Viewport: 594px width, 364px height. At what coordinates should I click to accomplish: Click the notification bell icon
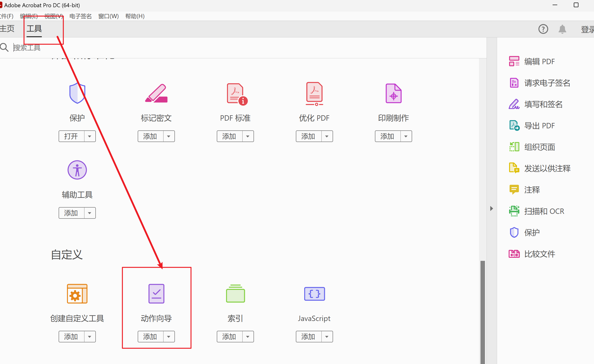click(x=562, y=29)
